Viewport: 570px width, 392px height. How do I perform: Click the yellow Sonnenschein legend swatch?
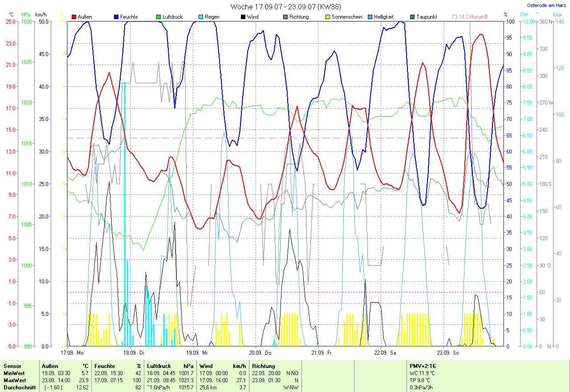click(328, 17)
